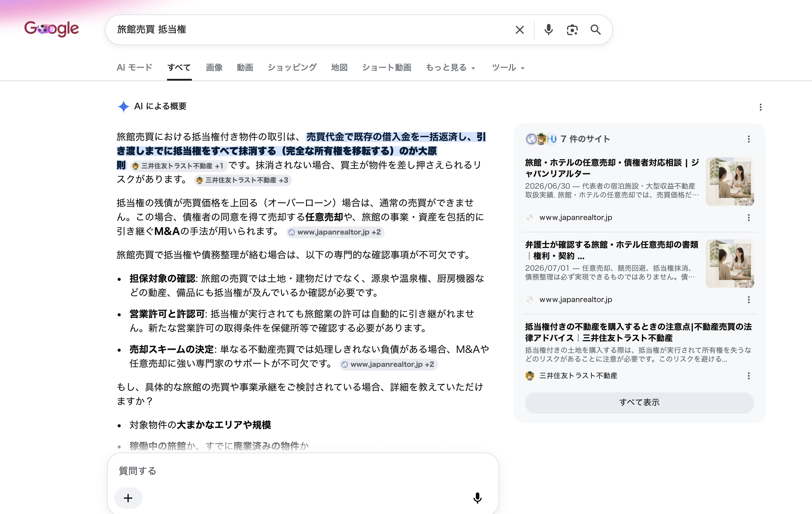Open options for first japanrealtor.jp source

[748, 218]
